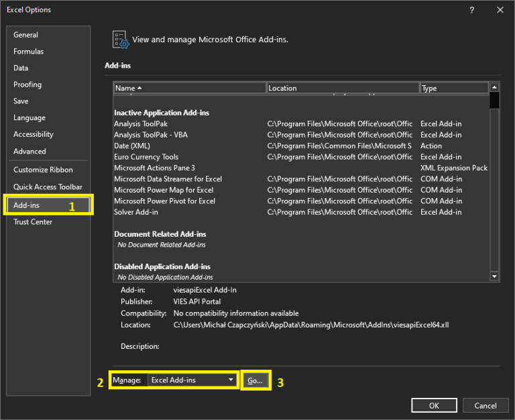Cancel the Excel Options dialog
This screenshot has height=420, width=515.
pyautogui.click(x=485, y=405)
